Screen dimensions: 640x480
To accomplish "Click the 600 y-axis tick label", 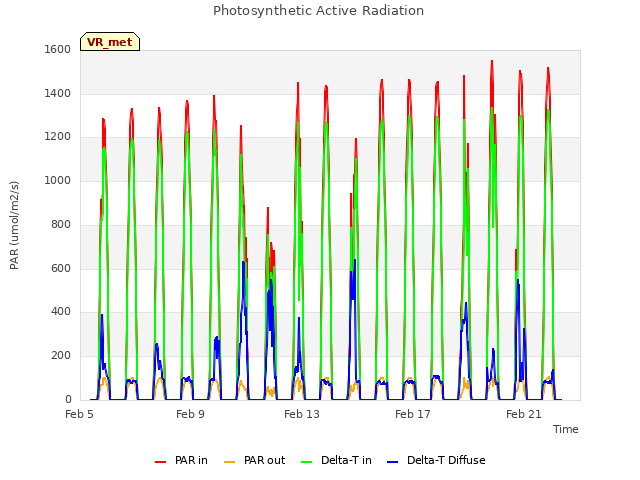I will [61, 268].
